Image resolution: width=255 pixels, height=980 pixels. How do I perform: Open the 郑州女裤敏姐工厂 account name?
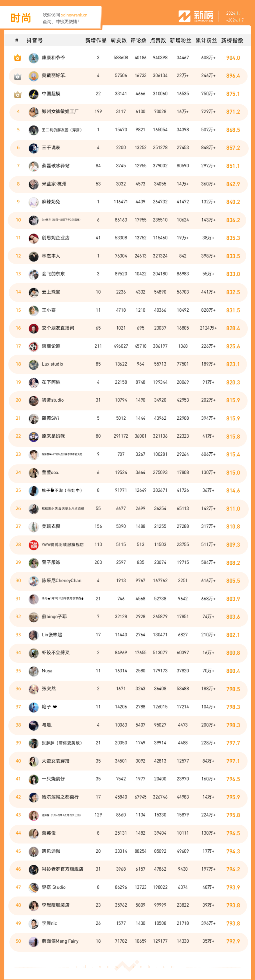point(60,112)
